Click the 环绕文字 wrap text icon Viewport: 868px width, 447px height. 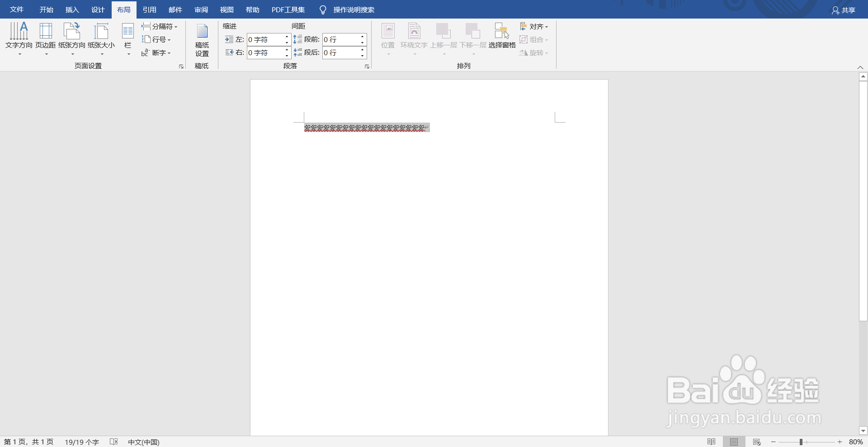(x=414, y=31)
